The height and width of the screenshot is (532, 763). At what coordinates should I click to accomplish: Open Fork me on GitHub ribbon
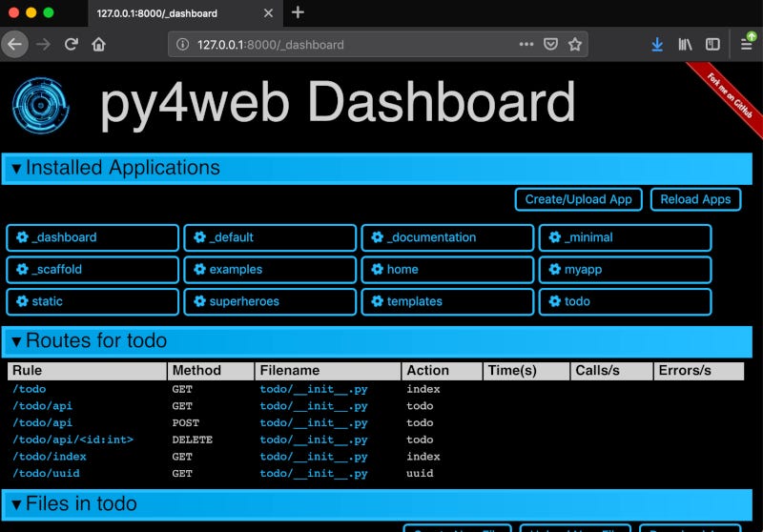[x=729, y=95]
